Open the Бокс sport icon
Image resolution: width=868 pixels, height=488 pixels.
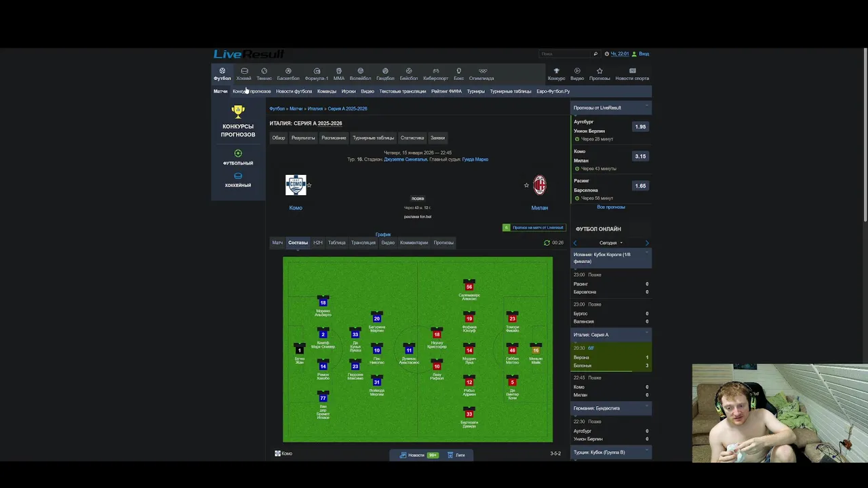click(x=459, y=74)
